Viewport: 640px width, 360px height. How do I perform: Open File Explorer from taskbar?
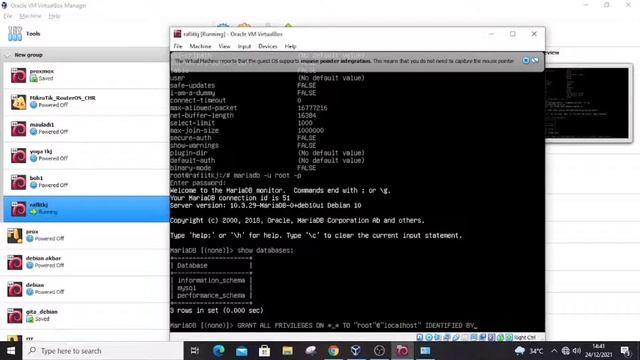pos(287,351)
